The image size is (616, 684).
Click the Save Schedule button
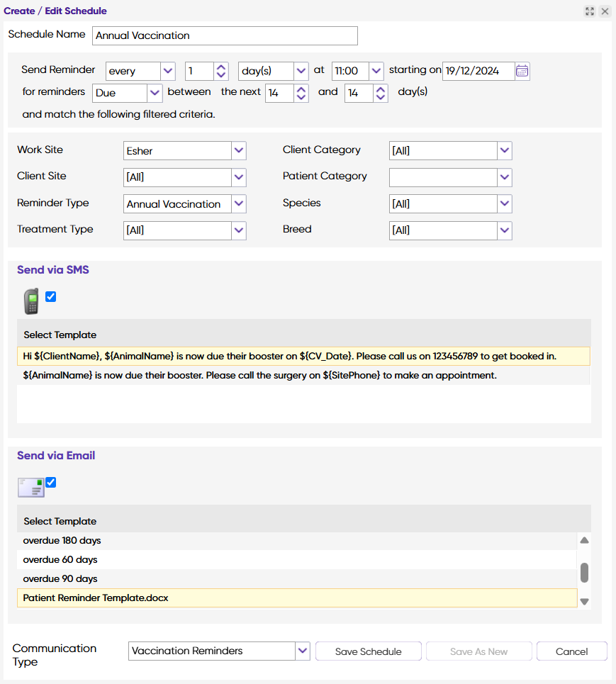click(369, 651)
